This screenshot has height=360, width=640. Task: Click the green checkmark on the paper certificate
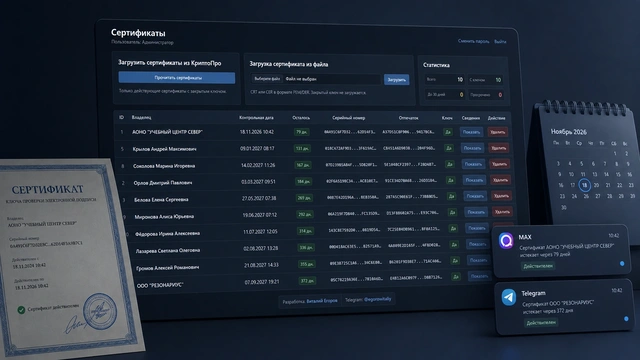pos(21,310)
